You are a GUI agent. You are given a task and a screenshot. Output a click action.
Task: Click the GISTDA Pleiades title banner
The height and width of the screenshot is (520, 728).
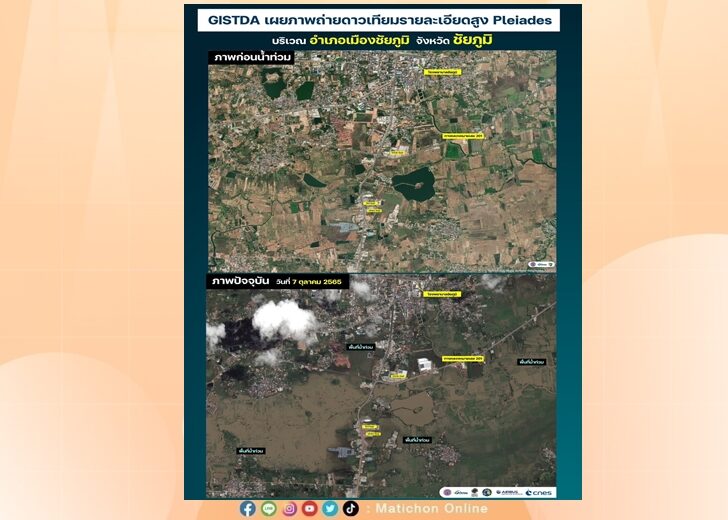pos(378,20)
